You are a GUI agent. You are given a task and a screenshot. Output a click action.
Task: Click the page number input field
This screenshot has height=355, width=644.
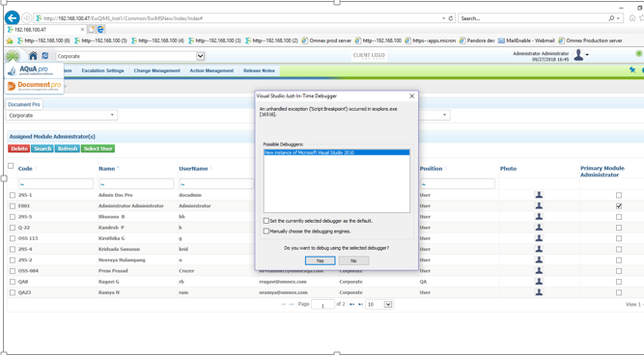pos(322,305)
